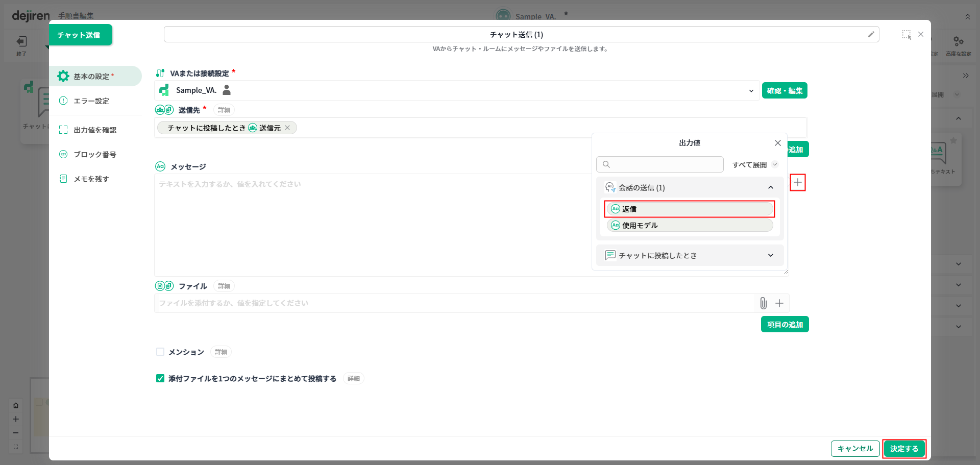Switch to 出力値を確認 tab
Screen dimensions: 980x465
(x=95, y=130)
